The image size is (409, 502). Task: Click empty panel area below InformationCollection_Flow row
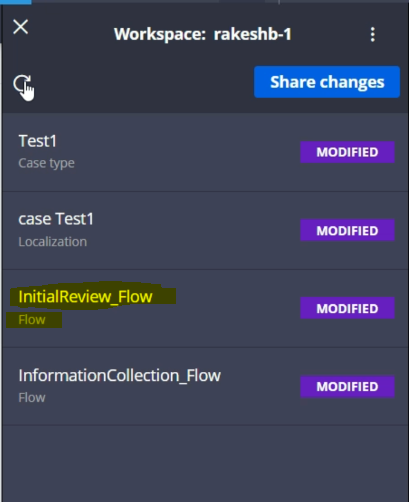205,463
